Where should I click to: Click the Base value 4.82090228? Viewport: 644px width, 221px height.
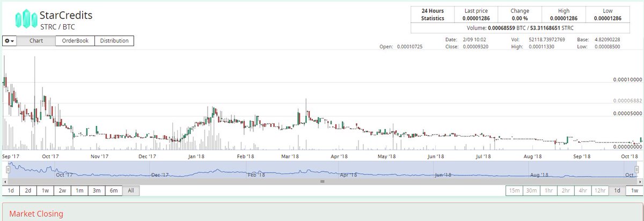606,40
